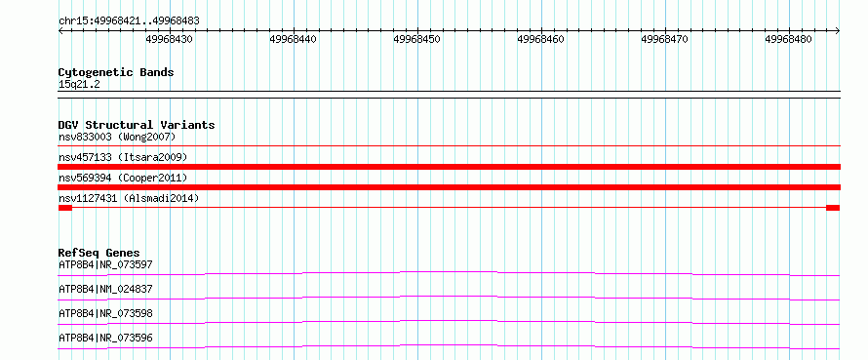
Task: Click ruler position 49968460
Action: tap(540, 39)
